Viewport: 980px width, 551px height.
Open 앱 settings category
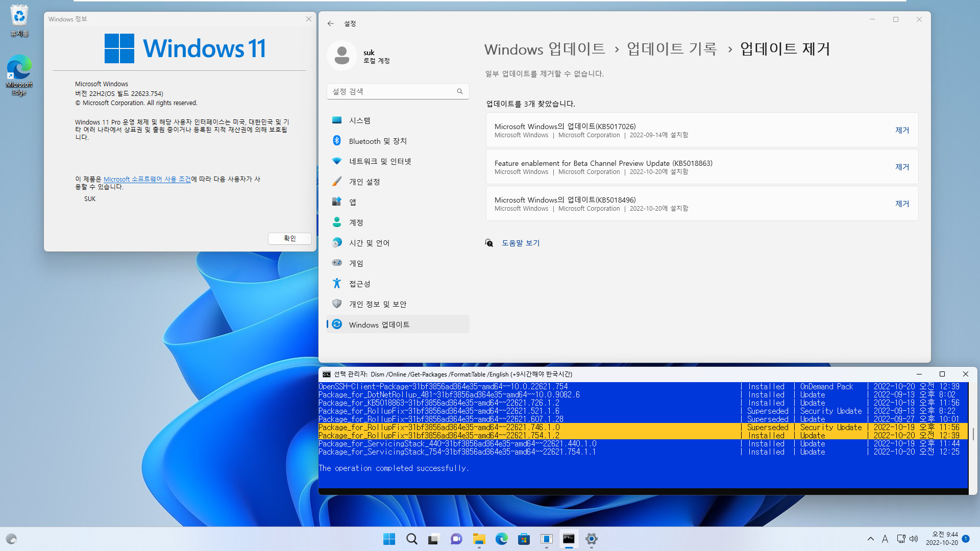pyautogui.click(x=398, y=202)
